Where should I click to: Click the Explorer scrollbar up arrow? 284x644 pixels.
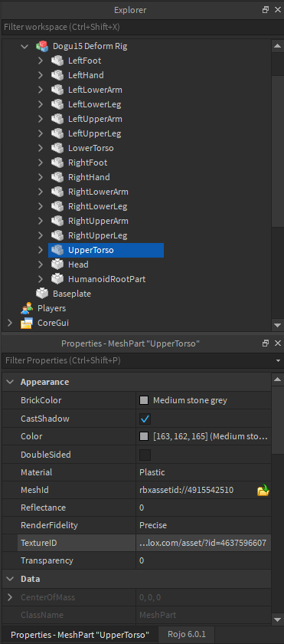point(277,45)
